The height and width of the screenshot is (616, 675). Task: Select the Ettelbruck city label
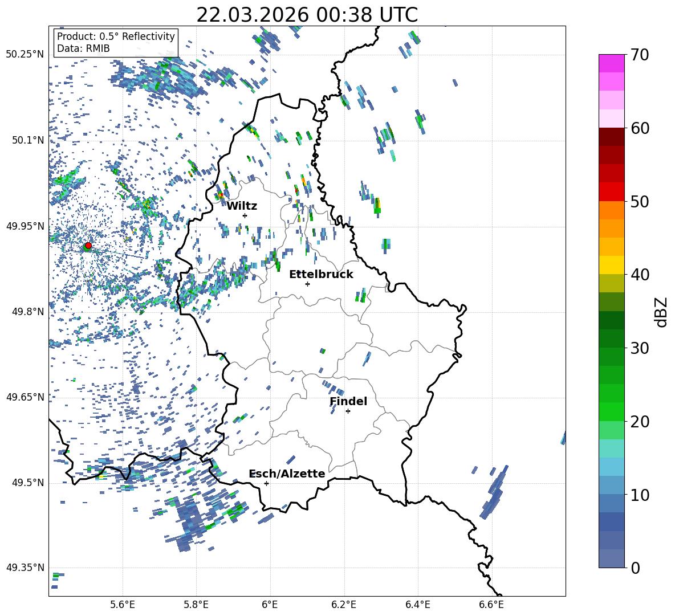(321, 275)
